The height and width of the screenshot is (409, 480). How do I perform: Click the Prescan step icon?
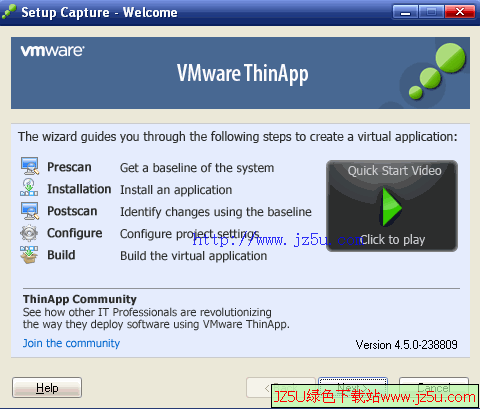click(x=30, y=166)
